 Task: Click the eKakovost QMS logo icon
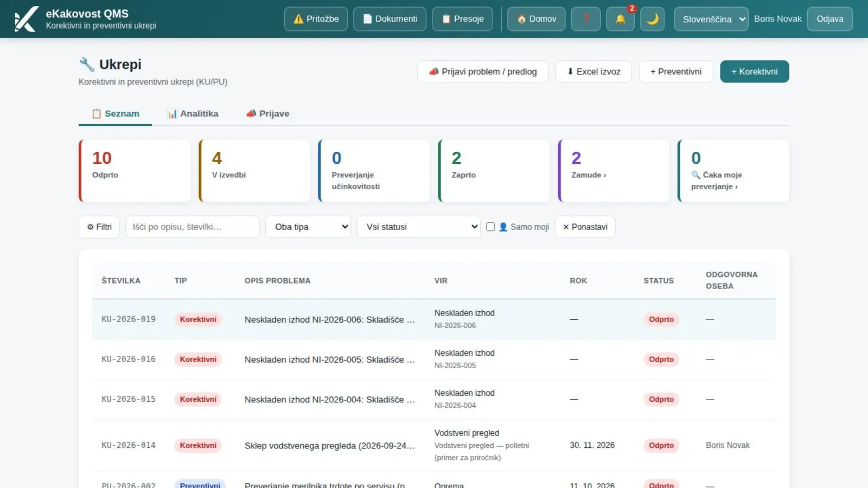pyautogui.click(x=26, y=19)
